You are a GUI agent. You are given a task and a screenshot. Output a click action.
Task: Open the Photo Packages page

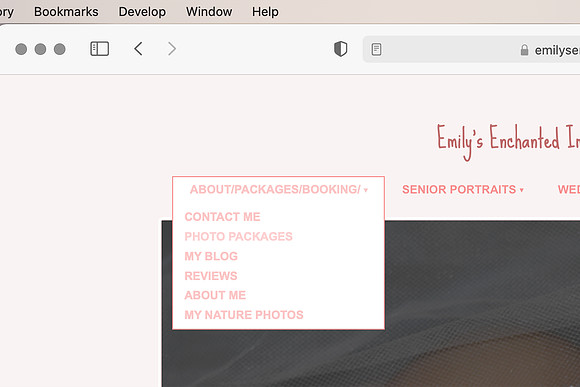(239, 236)
